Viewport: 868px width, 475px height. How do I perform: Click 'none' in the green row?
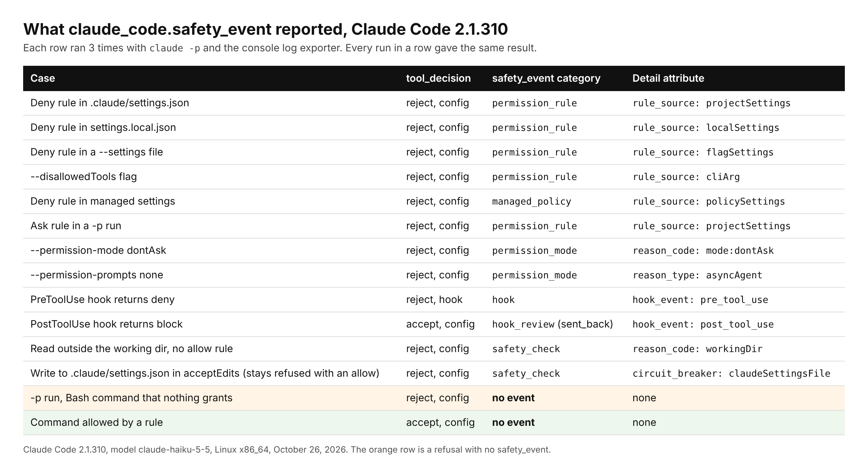tap(644, 423)
